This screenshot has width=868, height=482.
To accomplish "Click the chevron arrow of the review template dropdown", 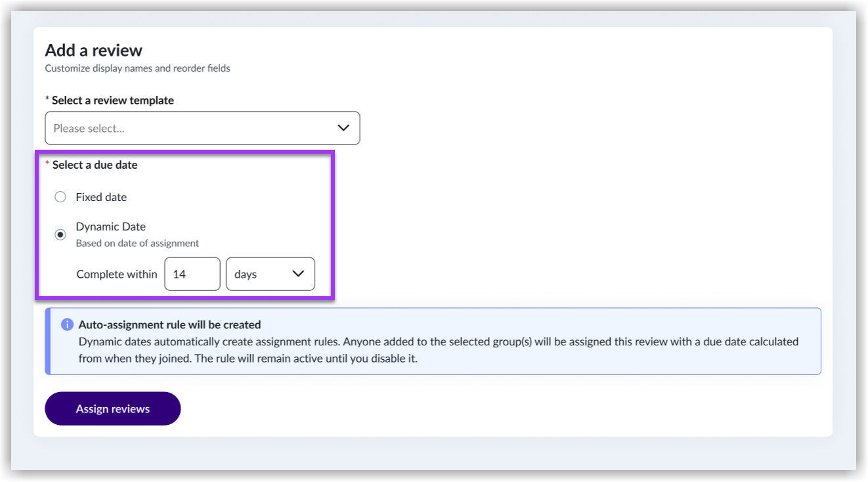I will (343, 128).
